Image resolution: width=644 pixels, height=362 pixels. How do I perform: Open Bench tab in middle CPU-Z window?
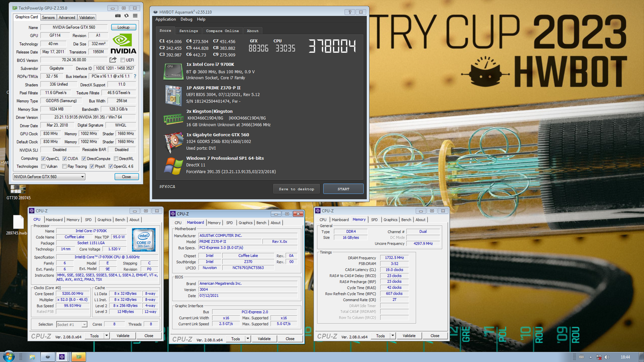pos(261,223)
